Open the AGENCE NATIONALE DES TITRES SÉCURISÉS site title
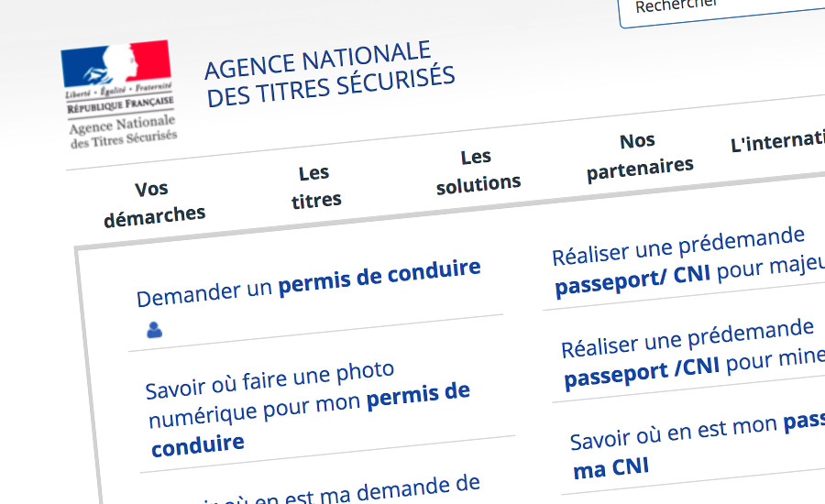825x504 pixels. point(329,74)
